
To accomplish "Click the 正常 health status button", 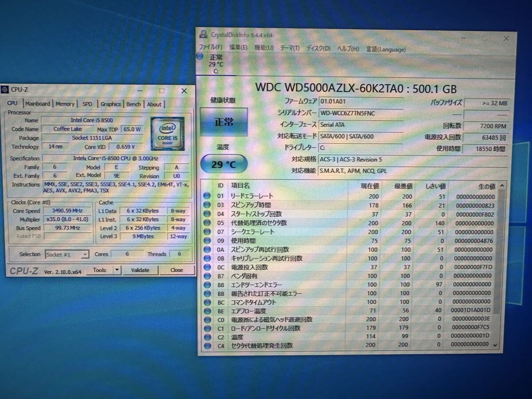I will point(223,122).
